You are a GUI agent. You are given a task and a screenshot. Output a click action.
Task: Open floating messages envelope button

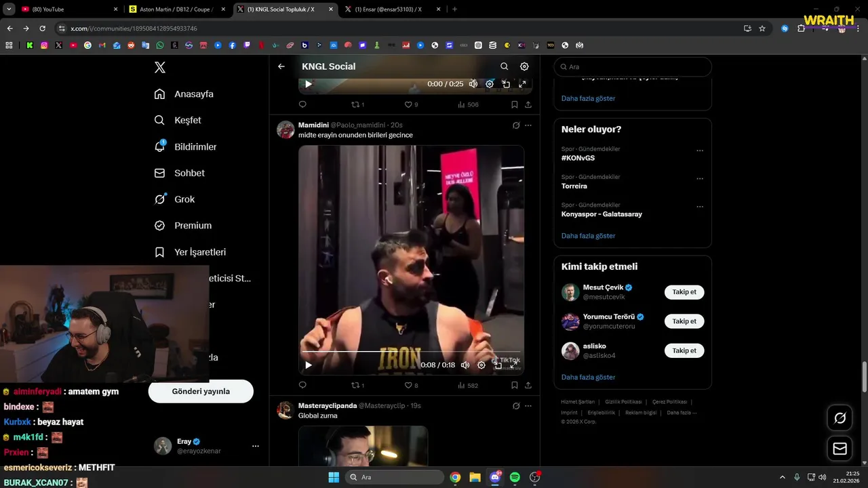coord(840,449)
